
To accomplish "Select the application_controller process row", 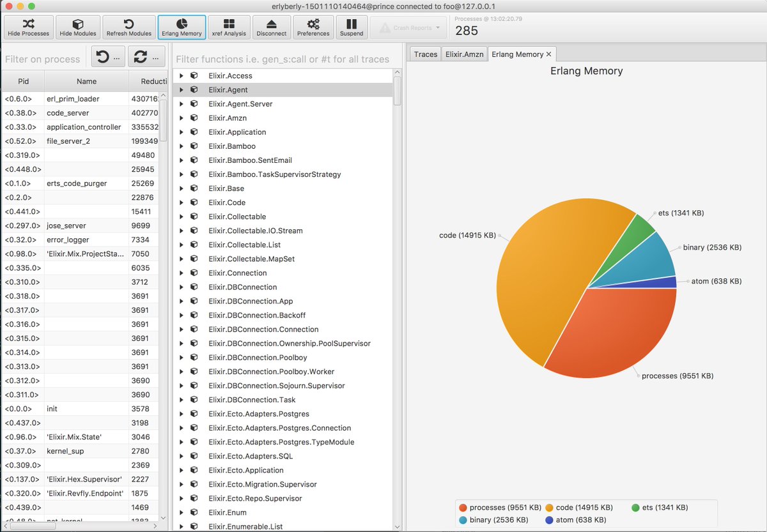I will [81, 127].
